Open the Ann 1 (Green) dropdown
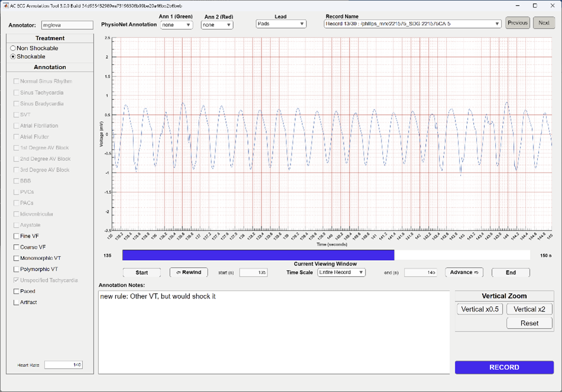The image size is (562, 392). click(x=176, y=25)
